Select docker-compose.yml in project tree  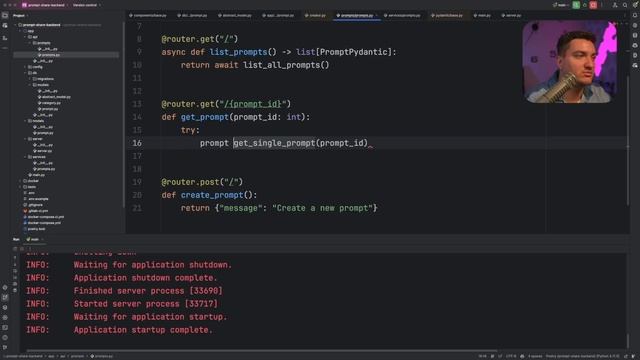[43, 223]
